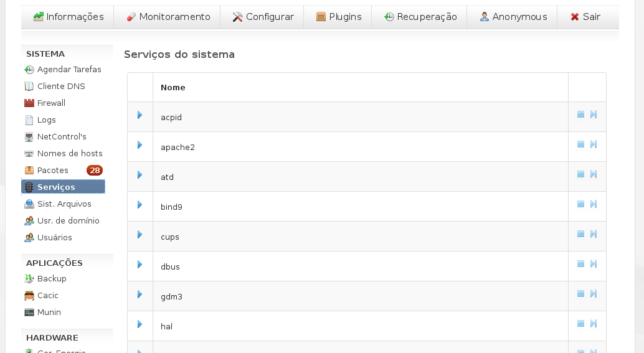Image resolution: width=644 pixels, height=353 pixels.
Task: Stop the apache2 service
Action: point(580,144)
